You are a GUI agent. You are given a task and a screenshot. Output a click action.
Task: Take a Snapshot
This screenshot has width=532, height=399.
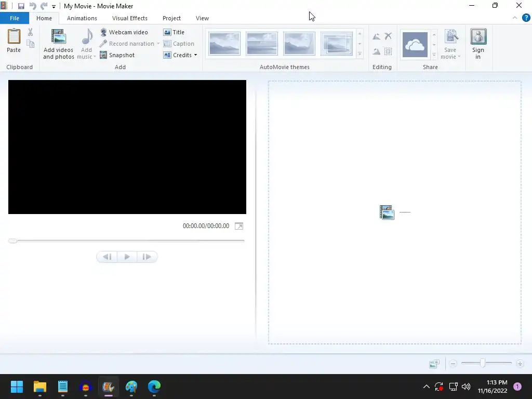[117, 55]
